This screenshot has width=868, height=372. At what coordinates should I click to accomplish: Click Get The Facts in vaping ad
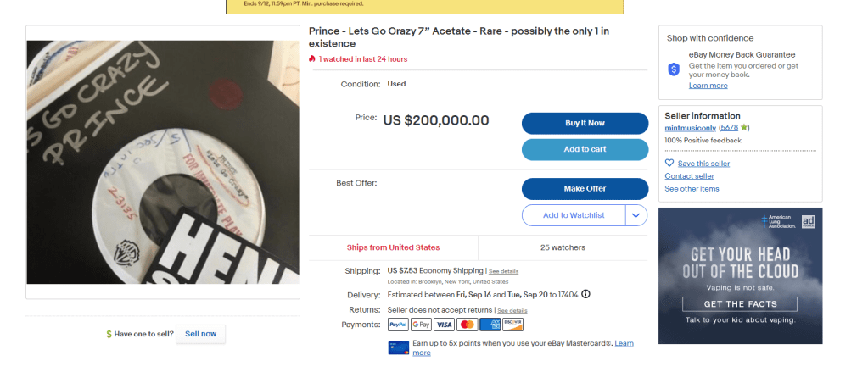[x=740, y=304]
